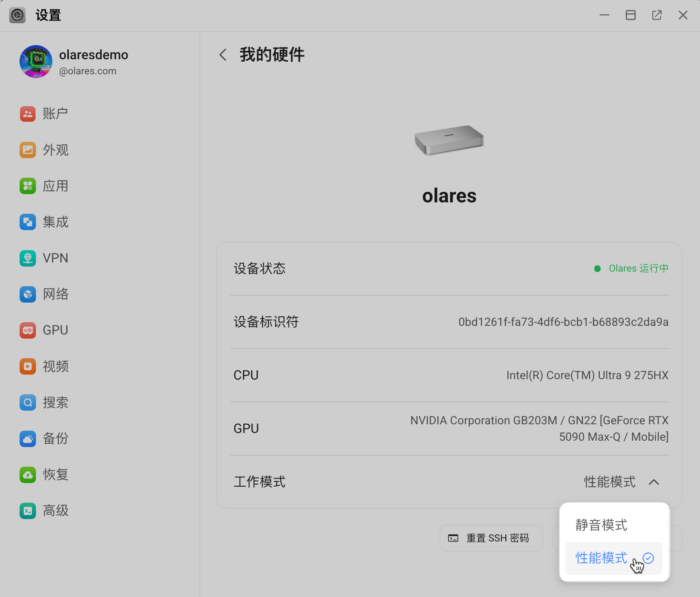700x597 pixels.
Task: Select the 集成 (Integration) sidebar icon
Action: (x=28, y=222)
